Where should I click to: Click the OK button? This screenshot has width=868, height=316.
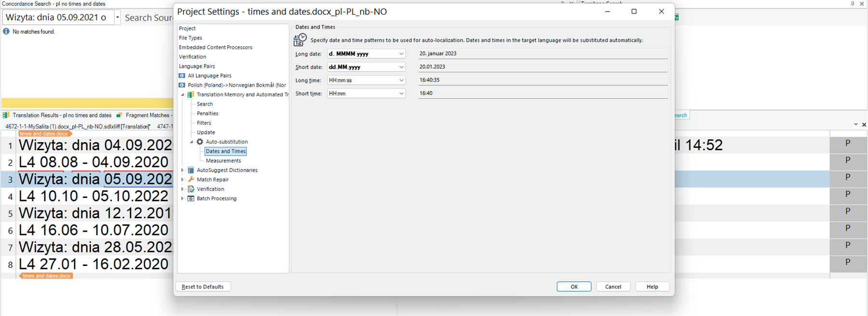coord(574,287)
